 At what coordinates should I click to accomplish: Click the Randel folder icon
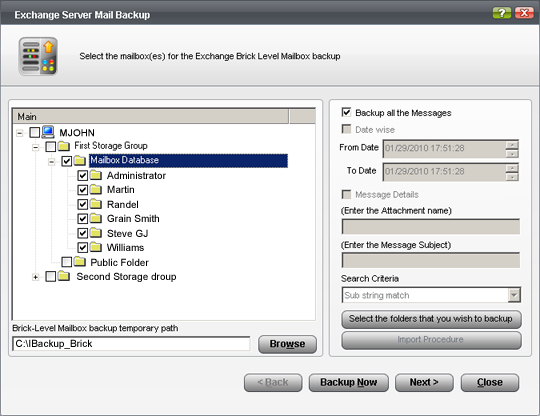click(96, 204)
